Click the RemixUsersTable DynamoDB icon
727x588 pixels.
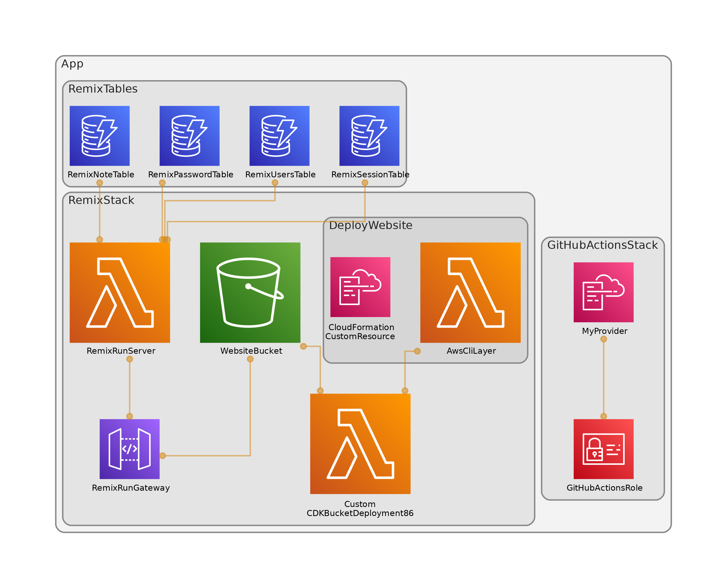[279, 136]
